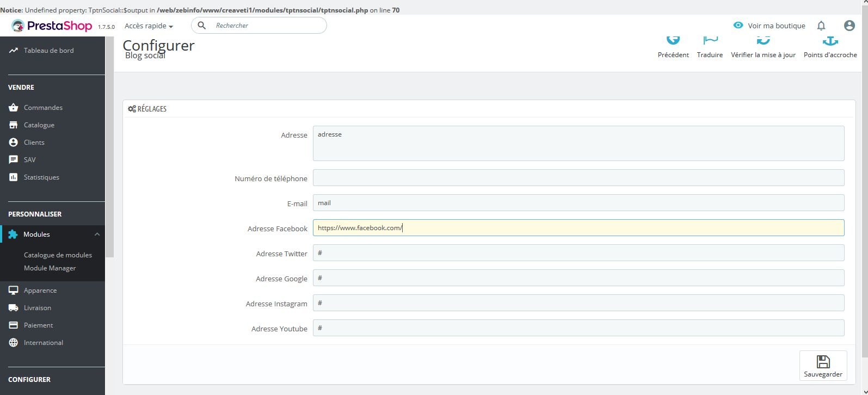Toggle Voir ma boutique eye icon
868x395 pixels.
click(x=738, y=25)
